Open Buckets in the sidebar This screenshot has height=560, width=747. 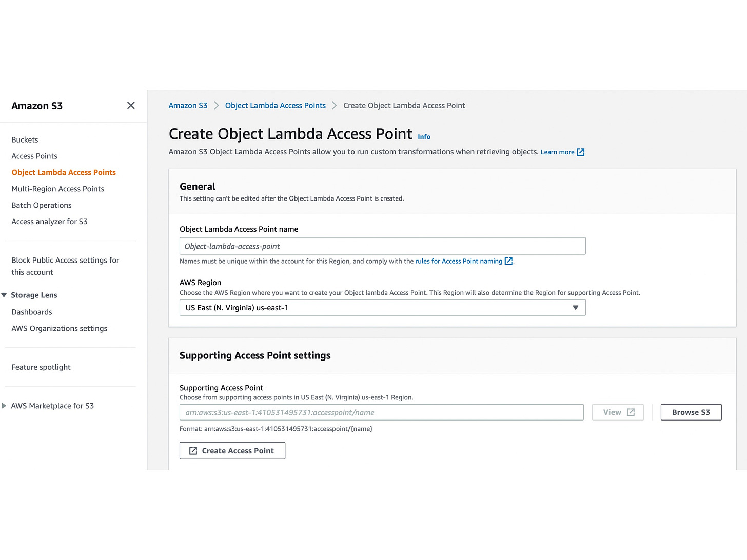click(x=25, y=139)
